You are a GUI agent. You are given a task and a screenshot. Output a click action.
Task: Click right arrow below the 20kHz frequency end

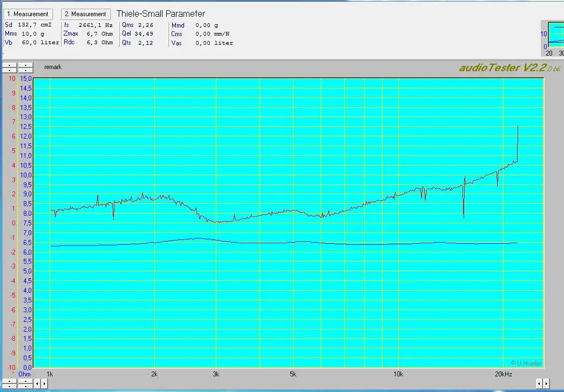pyautogui.click(x=546, y=383)
